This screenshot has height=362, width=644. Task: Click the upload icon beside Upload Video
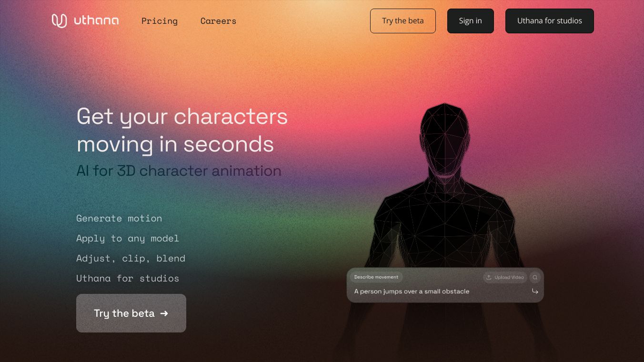tap(489, 277)
